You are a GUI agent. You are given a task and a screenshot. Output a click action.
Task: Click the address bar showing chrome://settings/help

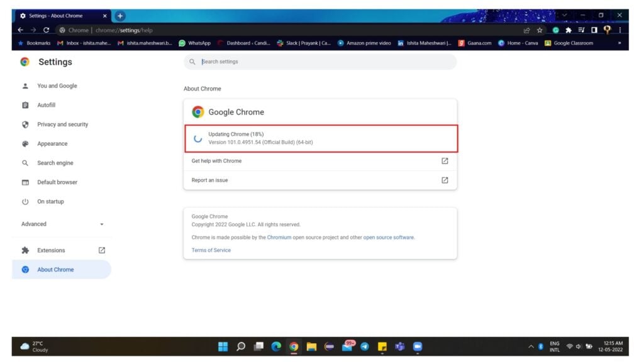[x=287, y=30]
